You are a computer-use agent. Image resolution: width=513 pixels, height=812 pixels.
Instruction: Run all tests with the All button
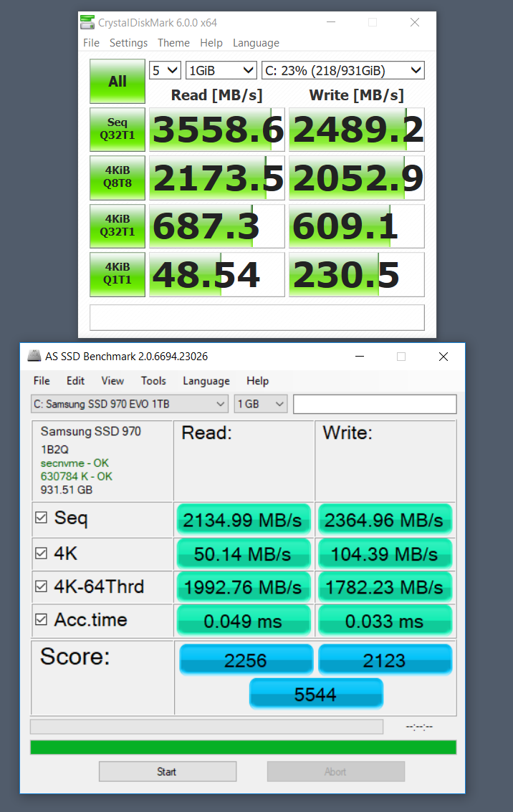[118, 82]
